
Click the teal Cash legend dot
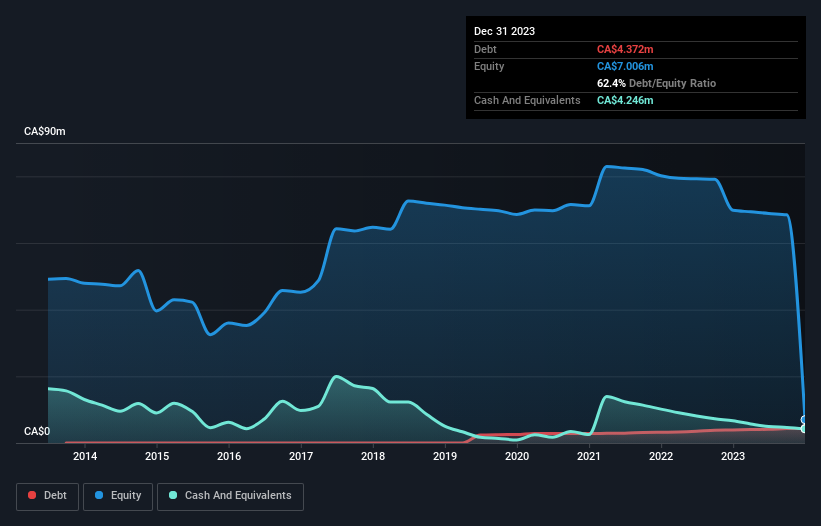point(173,495)
